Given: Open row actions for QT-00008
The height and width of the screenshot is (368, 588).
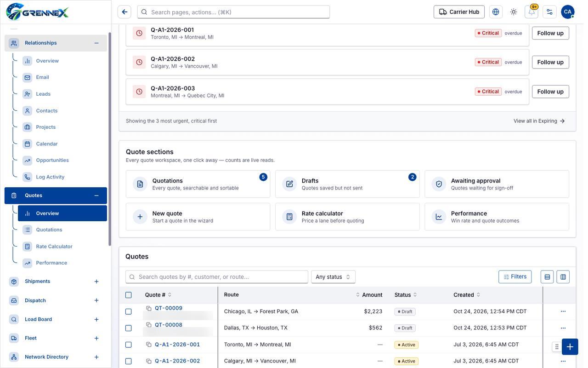Looking at the screenshot, I should pos(563,328).
